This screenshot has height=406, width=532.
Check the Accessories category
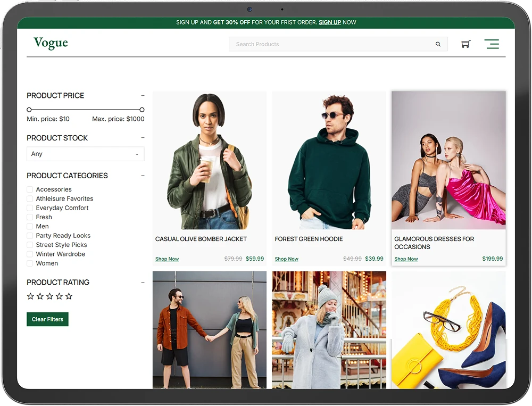coord(30,189)
